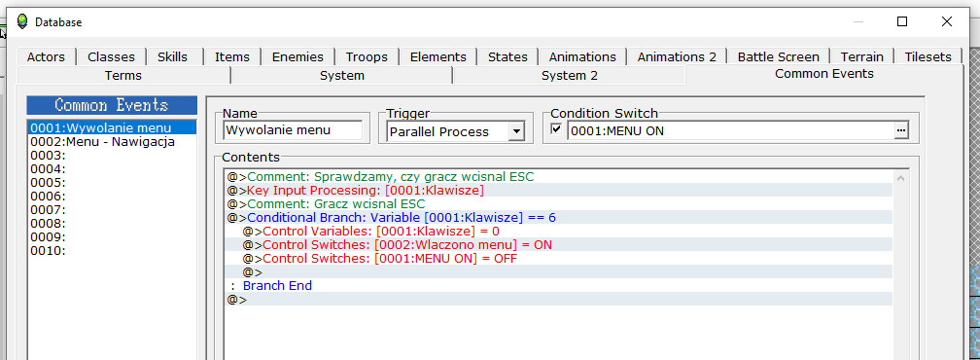
Task: Switch to the System tab
Action: tap(342, 76)
